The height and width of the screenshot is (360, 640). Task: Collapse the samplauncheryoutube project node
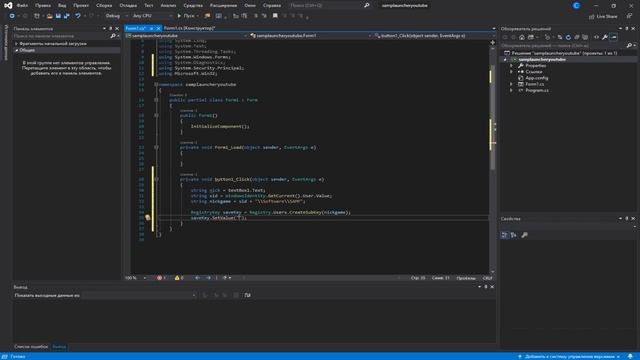coord(505,60)
